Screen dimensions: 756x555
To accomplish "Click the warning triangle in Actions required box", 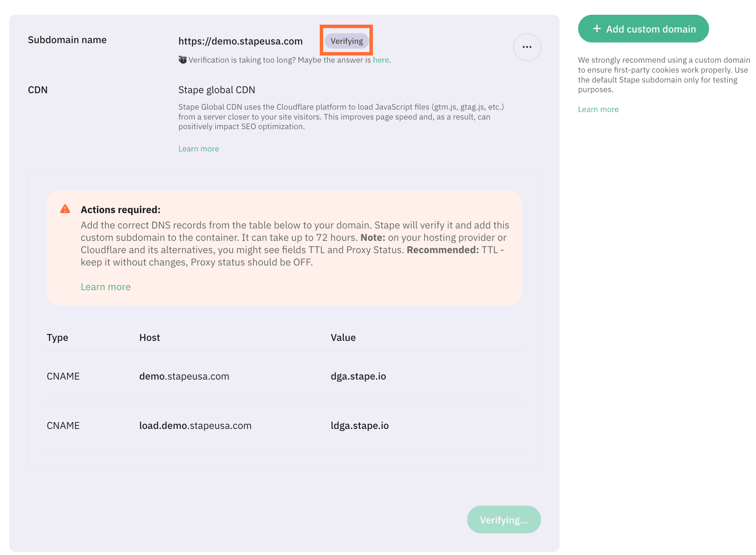I will (x=65, y=209).
